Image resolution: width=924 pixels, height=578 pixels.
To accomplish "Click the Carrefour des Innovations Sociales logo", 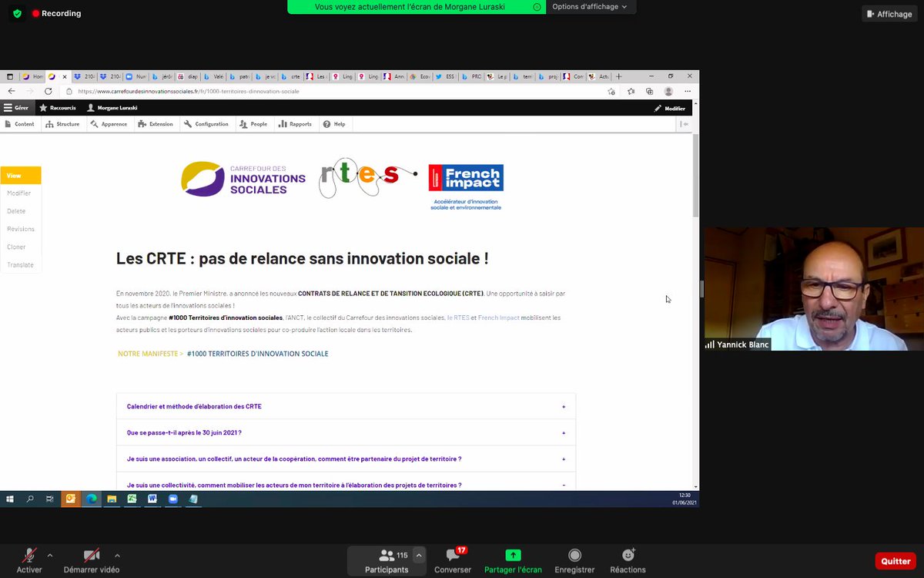I will (243, 179).
